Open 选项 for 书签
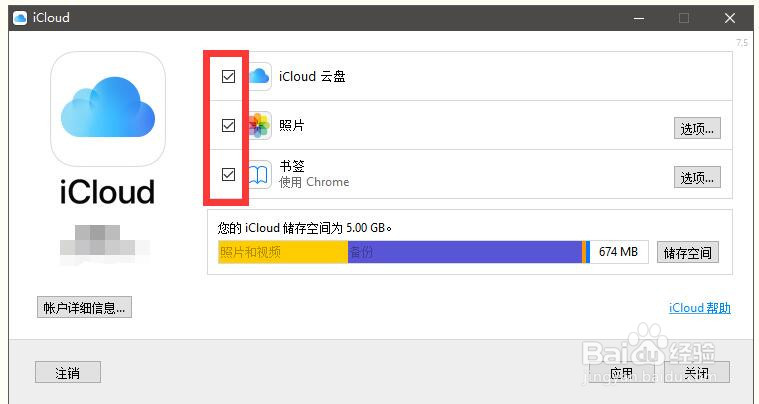 (697, 178)
